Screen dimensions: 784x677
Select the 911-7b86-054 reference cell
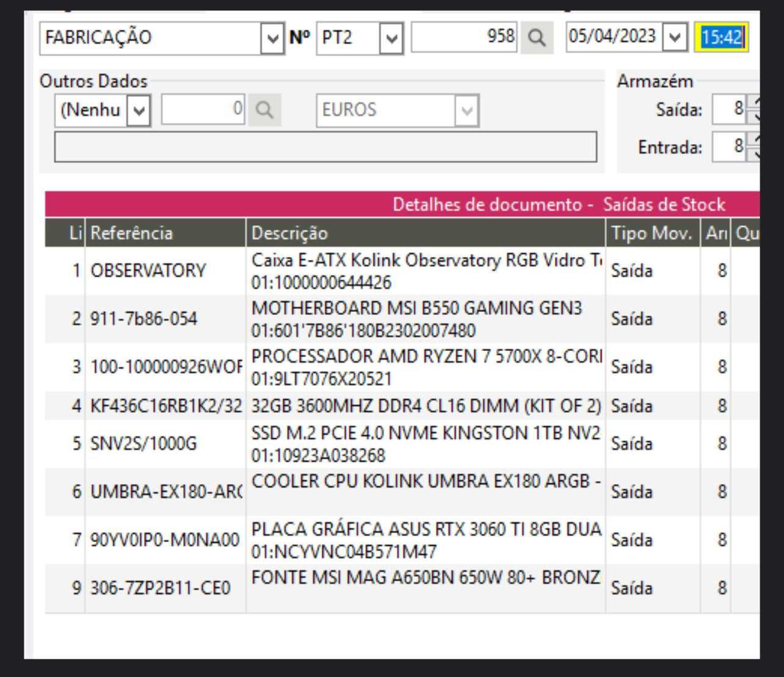165,319
